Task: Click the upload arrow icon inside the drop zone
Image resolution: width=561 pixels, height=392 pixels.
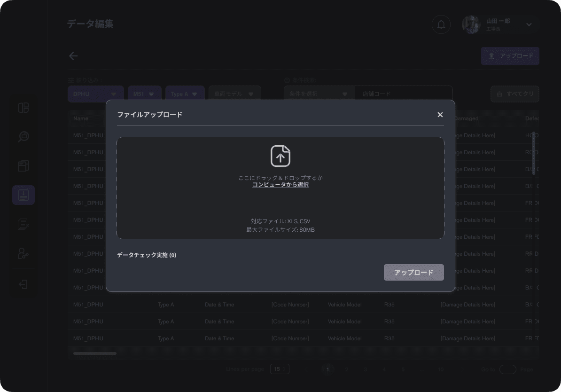Action: [x=280, y=156]
